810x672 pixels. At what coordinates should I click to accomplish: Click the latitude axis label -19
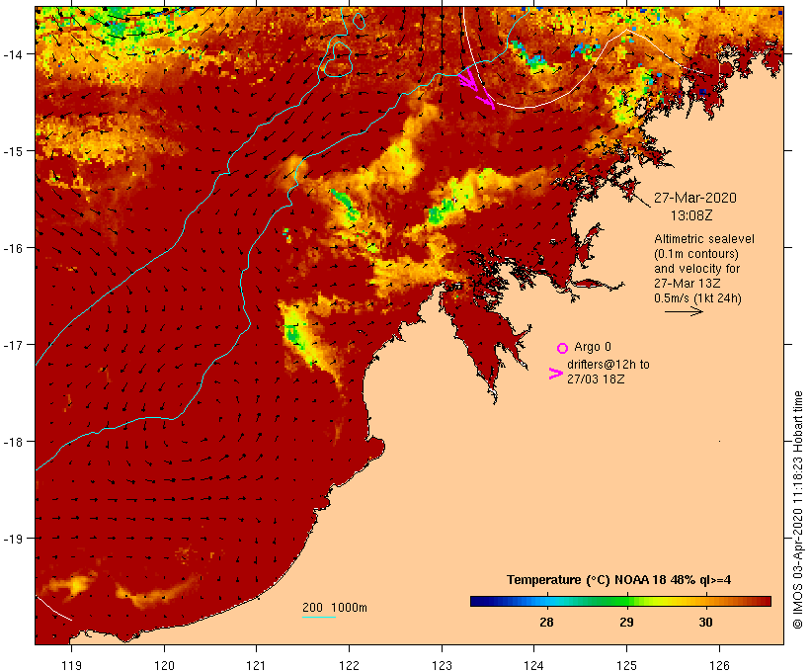13,539
